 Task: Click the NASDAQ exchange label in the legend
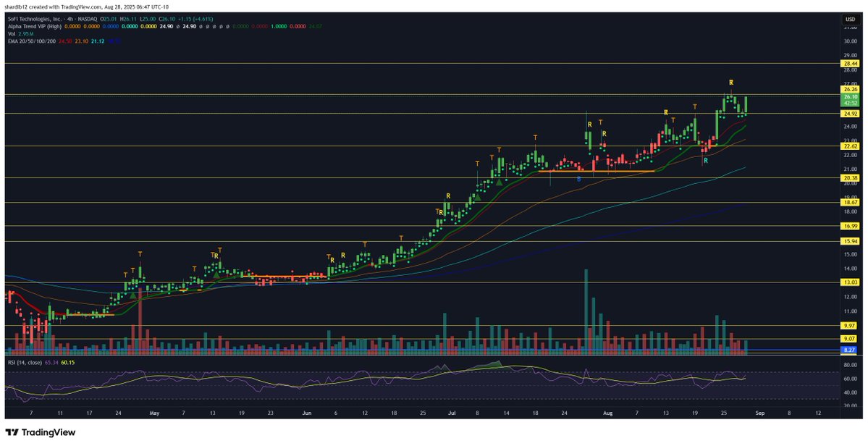89,19
